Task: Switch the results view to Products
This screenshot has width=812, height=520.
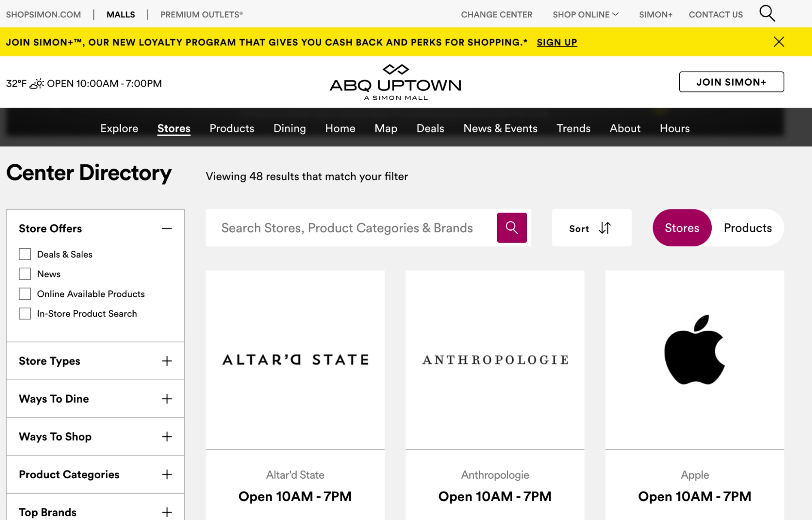Action: (748, 228)
